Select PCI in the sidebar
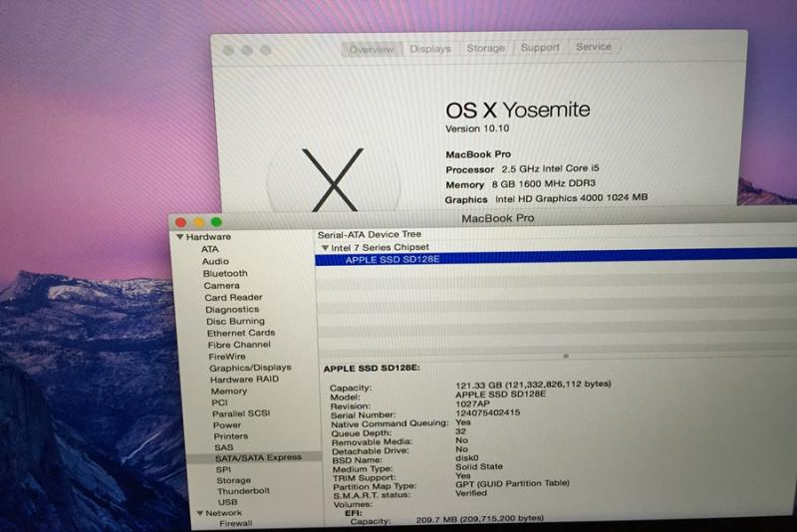 219,402
